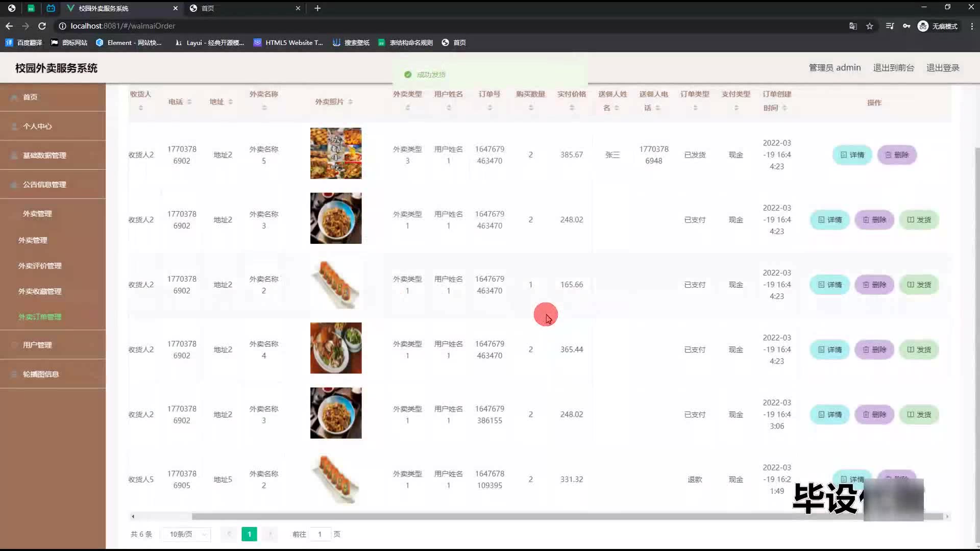
Task: Click the password key icon in toolbar
Action: 906,26
